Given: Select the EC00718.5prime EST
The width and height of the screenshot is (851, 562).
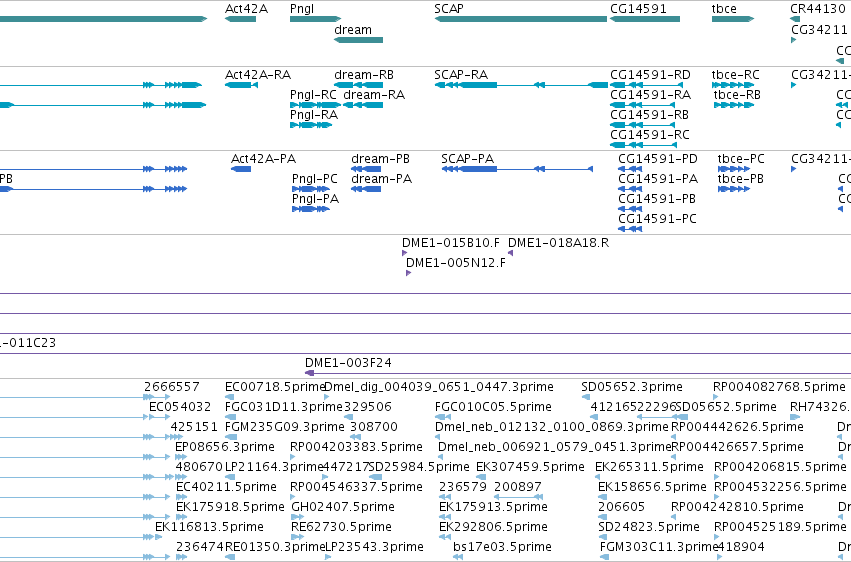Looking at the screenshot, I should [x=231, y=397].
